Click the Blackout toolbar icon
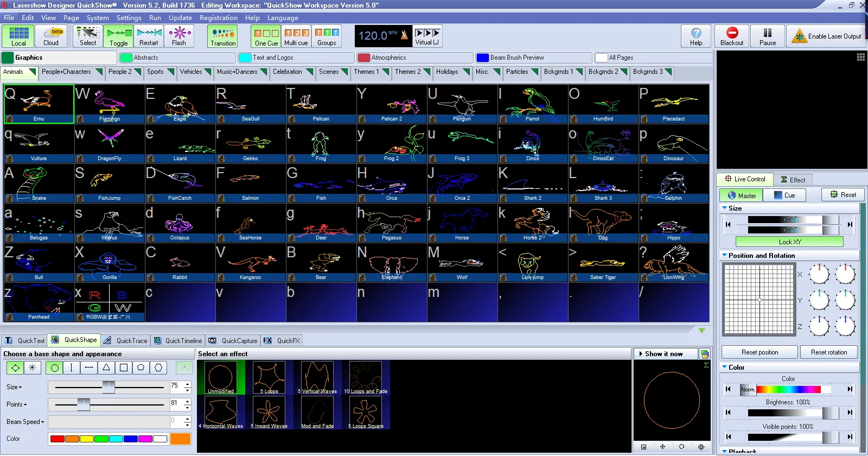This screenshot has height=456, width=868. click(x=732, y=36)
